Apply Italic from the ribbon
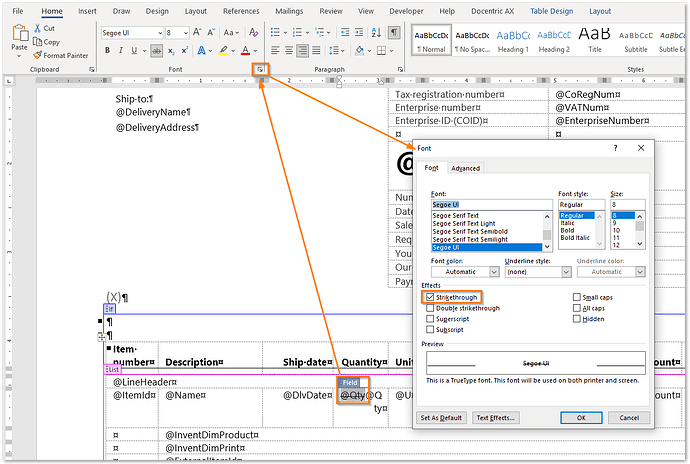The image size is (690, 464). coord(120,50)
